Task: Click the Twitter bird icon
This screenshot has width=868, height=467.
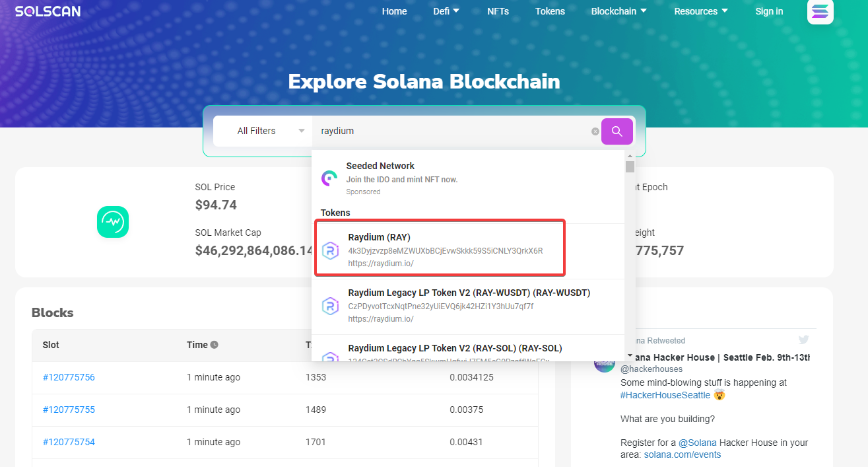Action: click(x=803, y=340)
